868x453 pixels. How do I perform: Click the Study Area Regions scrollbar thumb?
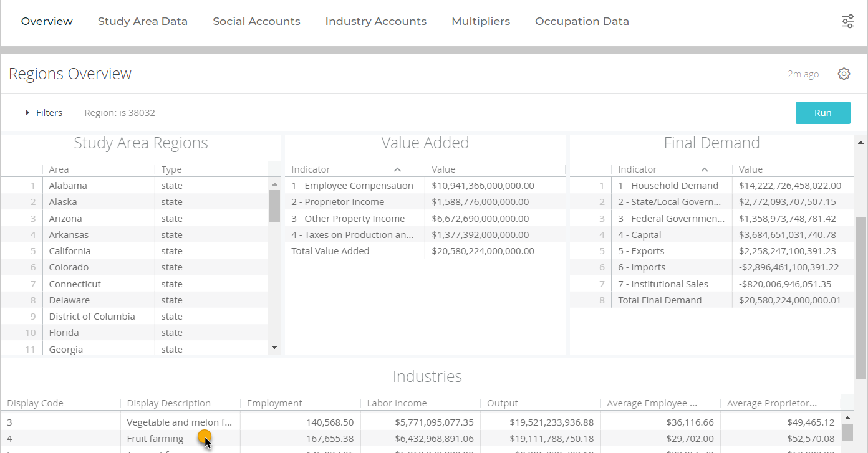point(274,206)
